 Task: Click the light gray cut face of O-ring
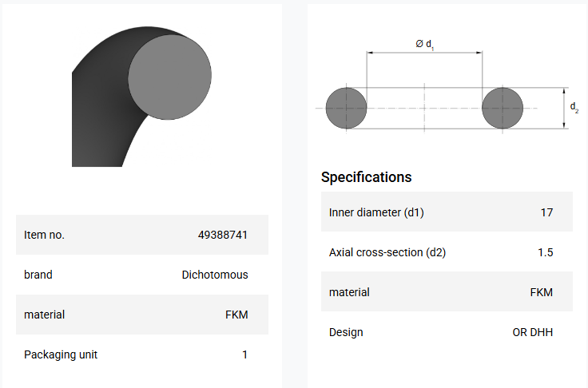[169, 77]
